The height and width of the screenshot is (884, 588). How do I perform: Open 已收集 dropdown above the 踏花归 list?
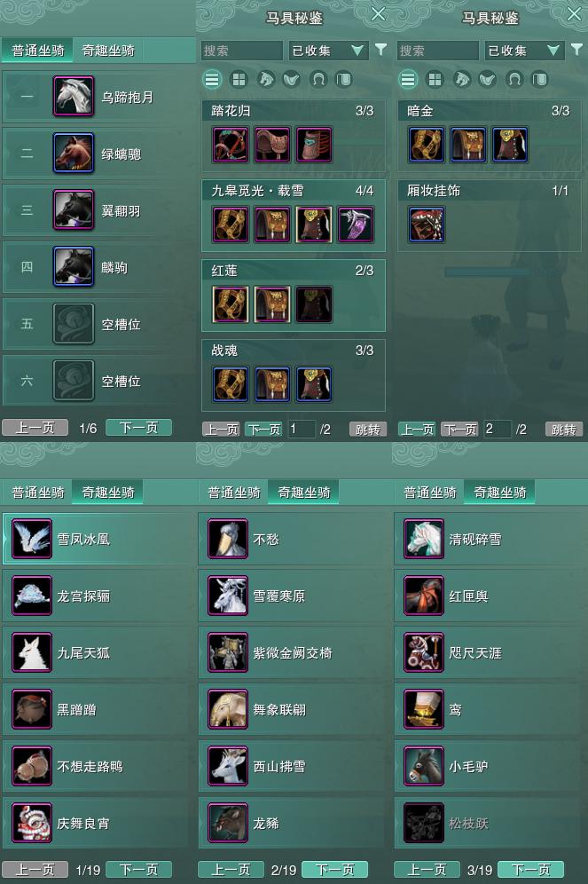(328, 51)
